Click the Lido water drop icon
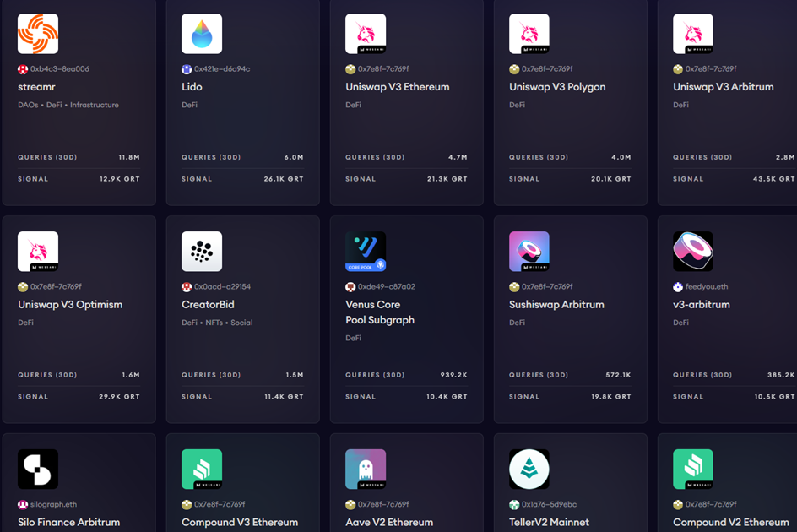Image resolution: width=797 pixels, height=532 pixels. coord(202,34)
